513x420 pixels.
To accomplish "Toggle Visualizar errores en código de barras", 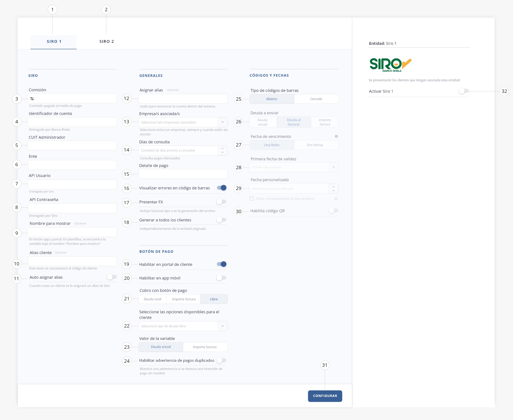I will click(x=222, y=188).
